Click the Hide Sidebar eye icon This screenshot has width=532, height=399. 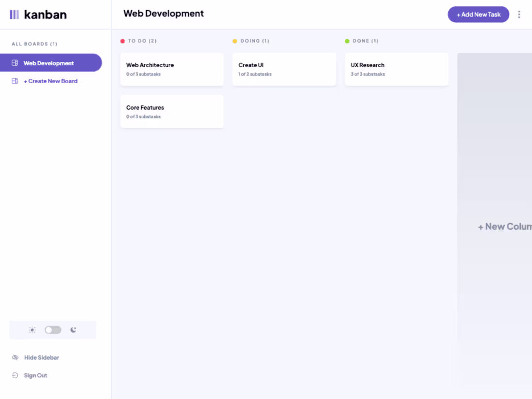tap(15, 357)
